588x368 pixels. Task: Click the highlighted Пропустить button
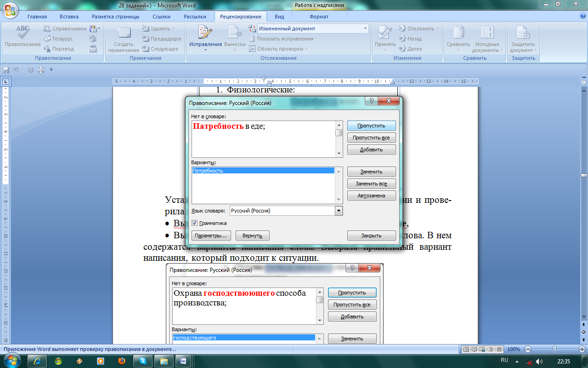pyautogui.click(x=371, y=126)
